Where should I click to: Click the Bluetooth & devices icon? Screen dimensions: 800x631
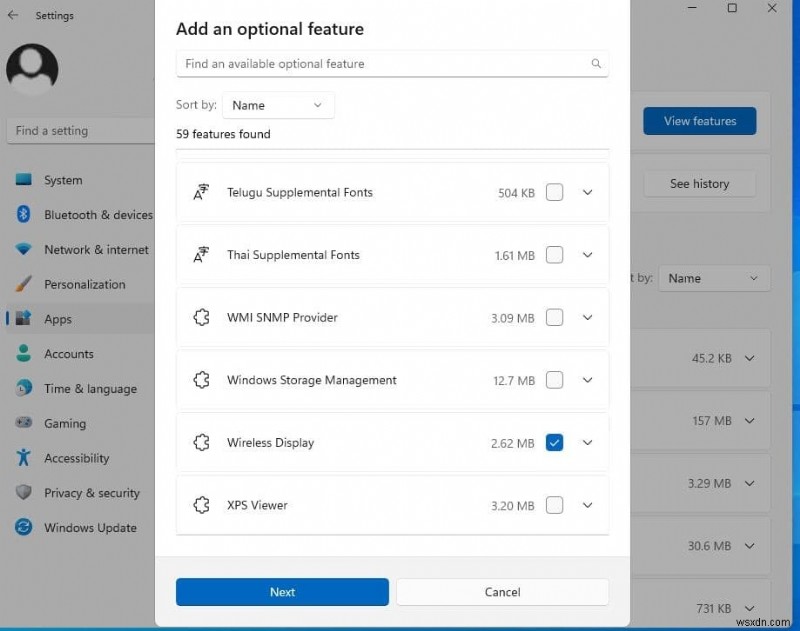pyautogui.click(x=24, y=215)
